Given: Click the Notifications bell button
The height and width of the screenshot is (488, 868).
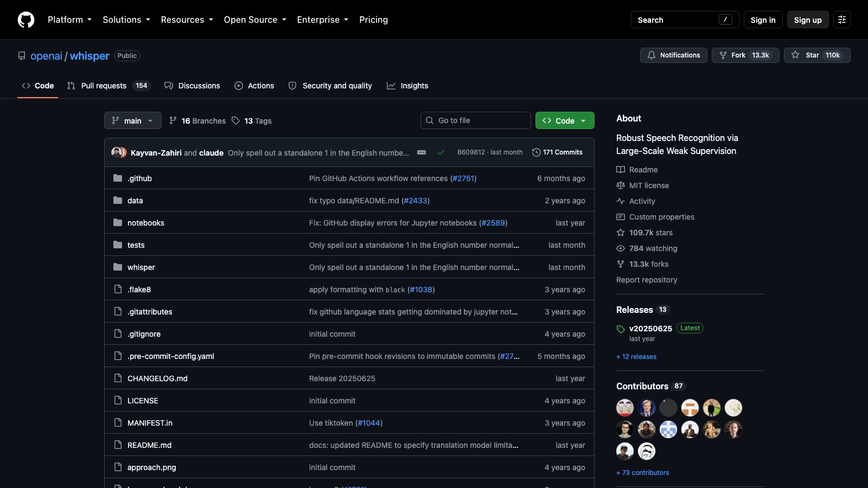Looking at the screenshot, I should pos(674,55).
